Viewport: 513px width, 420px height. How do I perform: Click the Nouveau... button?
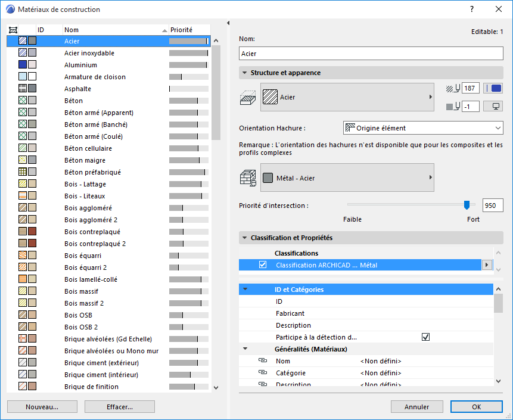pyautogui.click(x=42, y=407)
